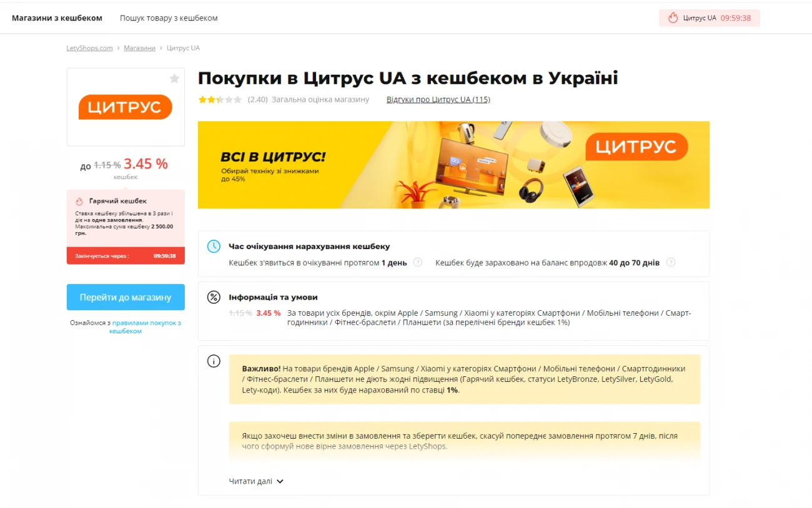Screen dimensions: 812x508
Task: Click the Цитрус store logo thumbnail
Action: pos(126,107)
